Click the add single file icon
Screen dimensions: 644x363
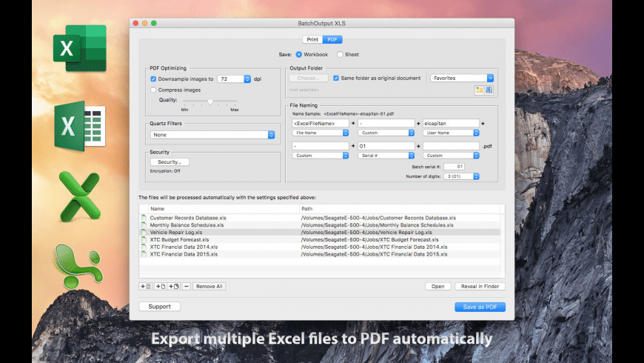click(160, 286)
